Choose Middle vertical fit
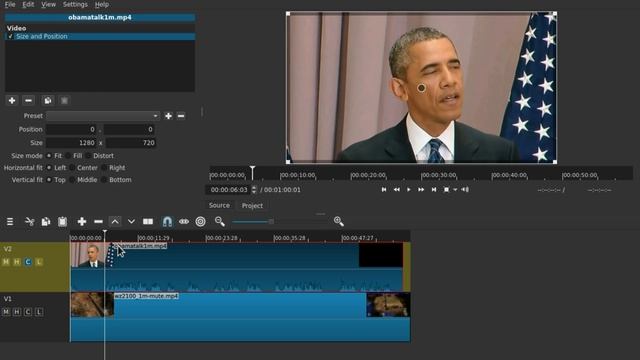640x360 pixels. point(83,180)
